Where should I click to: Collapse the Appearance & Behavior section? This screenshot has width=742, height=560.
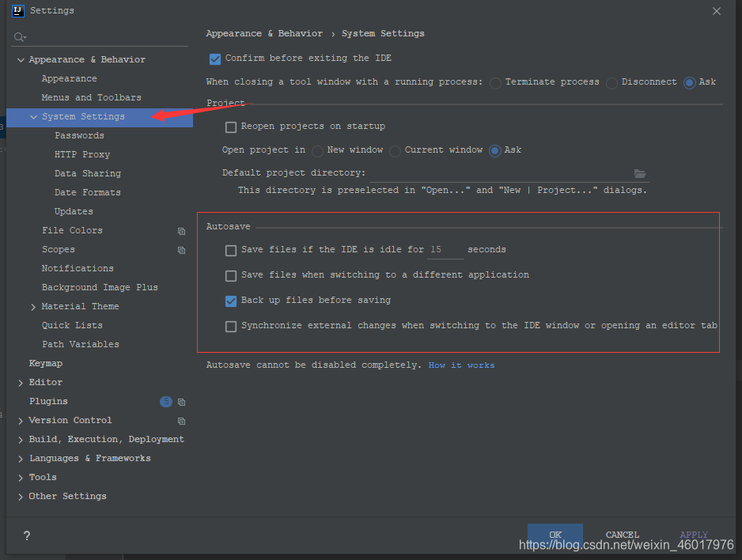[21, 60]
